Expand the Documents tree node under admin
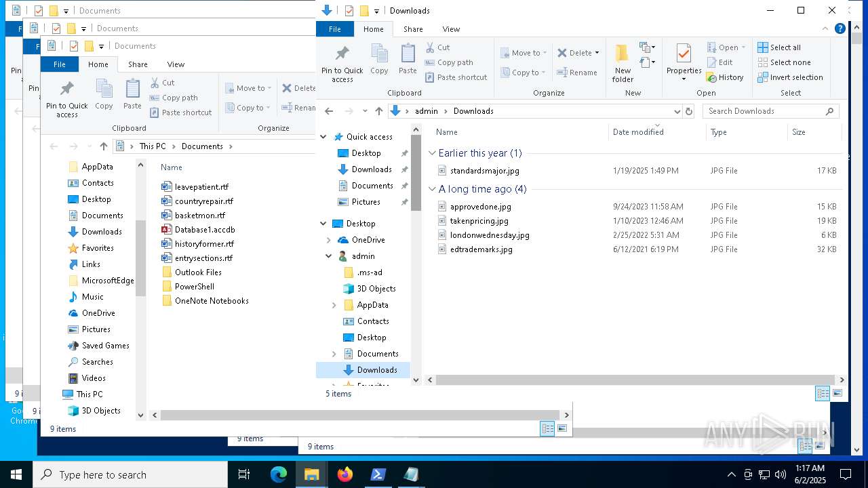 click(334, 354)
